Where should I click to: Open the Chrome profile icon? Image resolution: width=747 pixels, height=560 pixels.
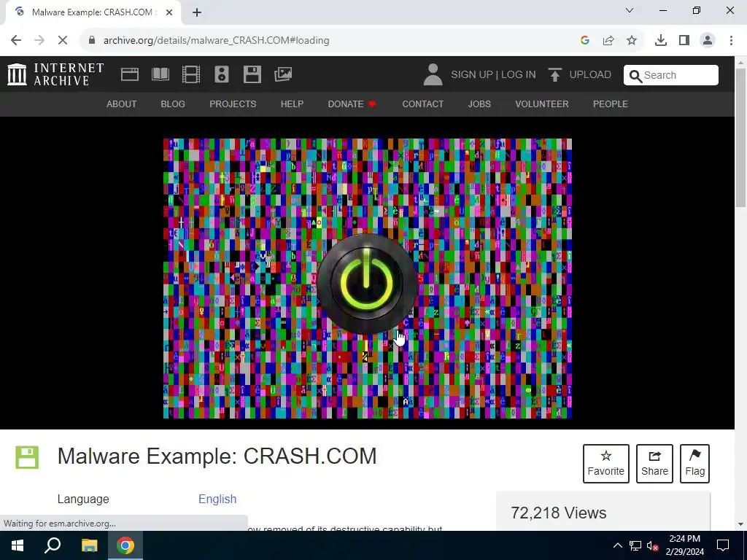(708, 41)
